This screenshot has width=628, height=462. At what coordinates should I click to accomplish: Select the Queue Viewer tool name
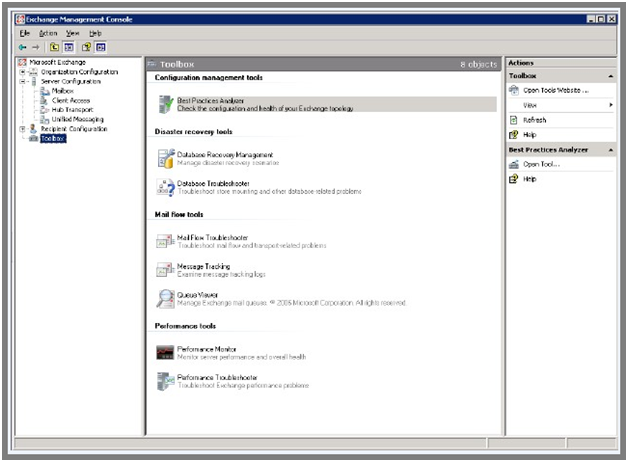coord(197,295)
